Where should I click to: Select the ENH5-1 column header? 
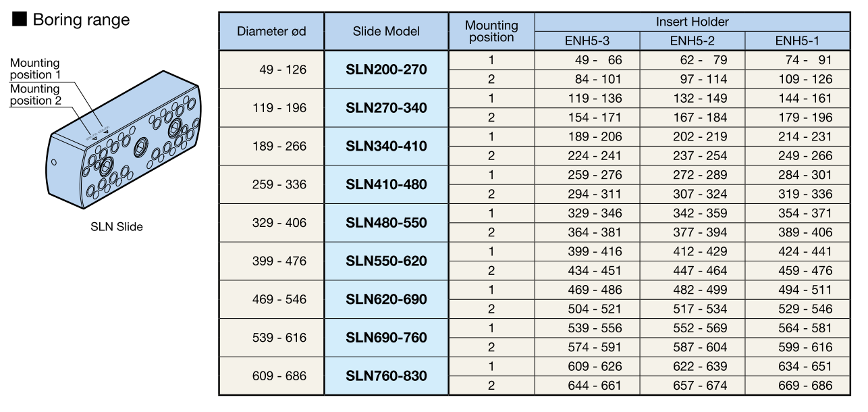[x=798, y=41]
